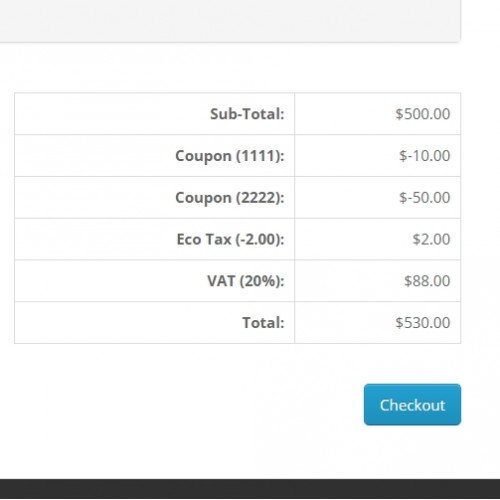Click the word VAT in the table
The image size is (500, 500).
221,281
